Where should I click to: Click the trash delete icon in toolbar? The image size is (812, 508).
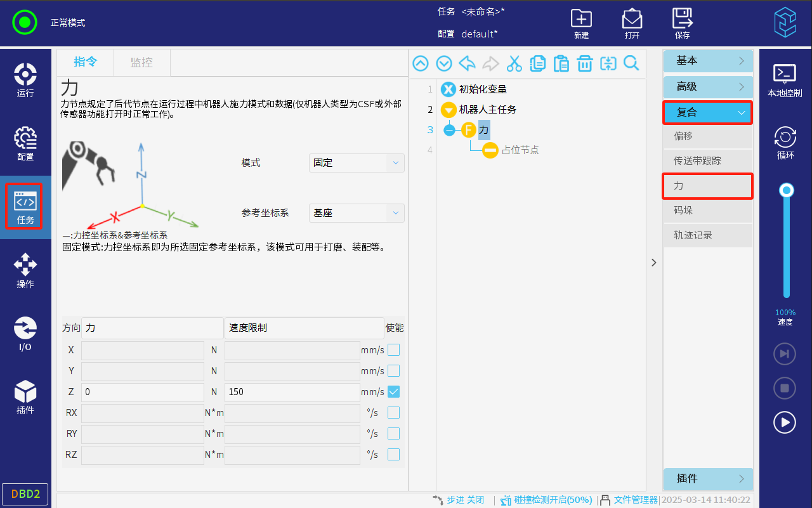(x=584, y=63)
